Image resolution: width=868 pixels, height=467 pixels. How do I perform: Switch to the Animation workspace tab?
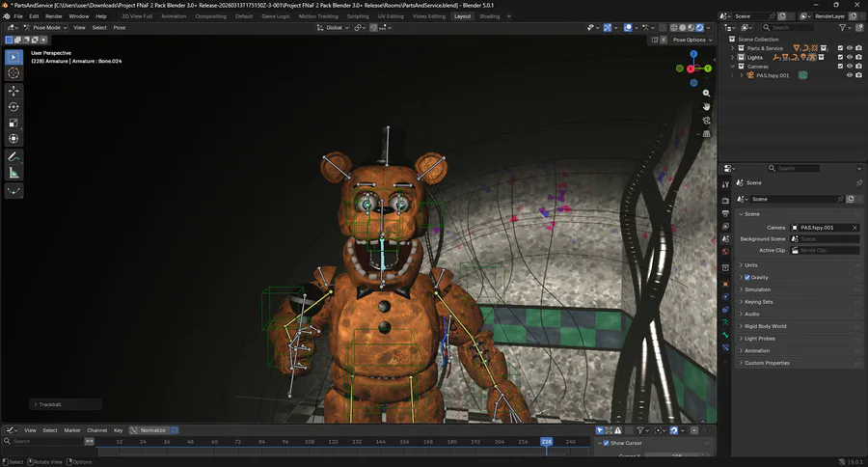(x=174, y=16)
